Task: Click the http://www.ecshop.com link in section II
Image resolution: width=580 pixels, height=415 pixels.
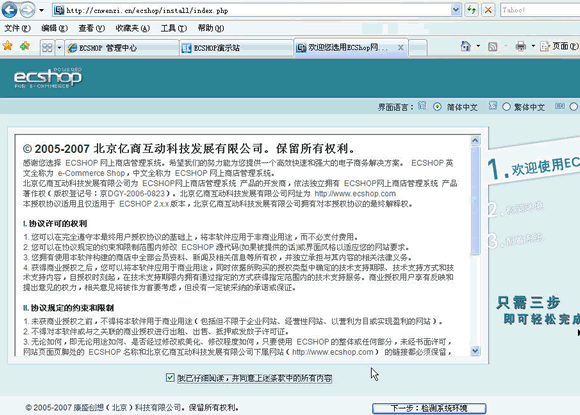Action: coord(333,352)
